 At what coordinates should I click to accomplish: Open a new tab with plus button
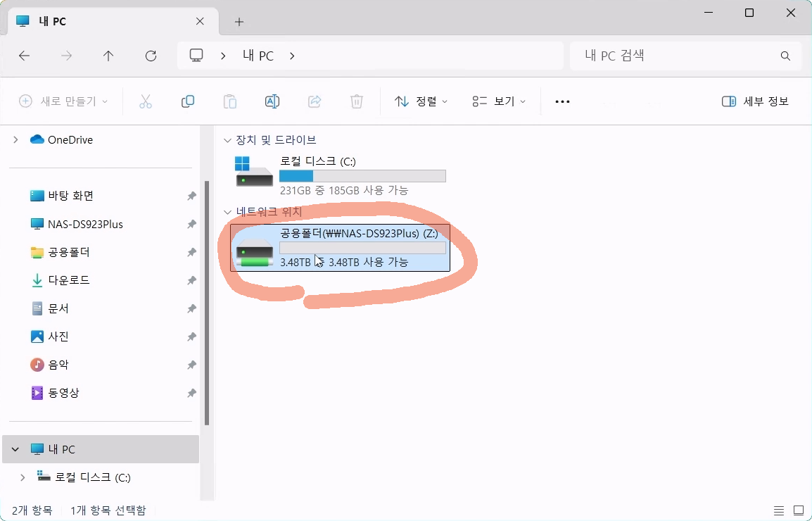239,22
